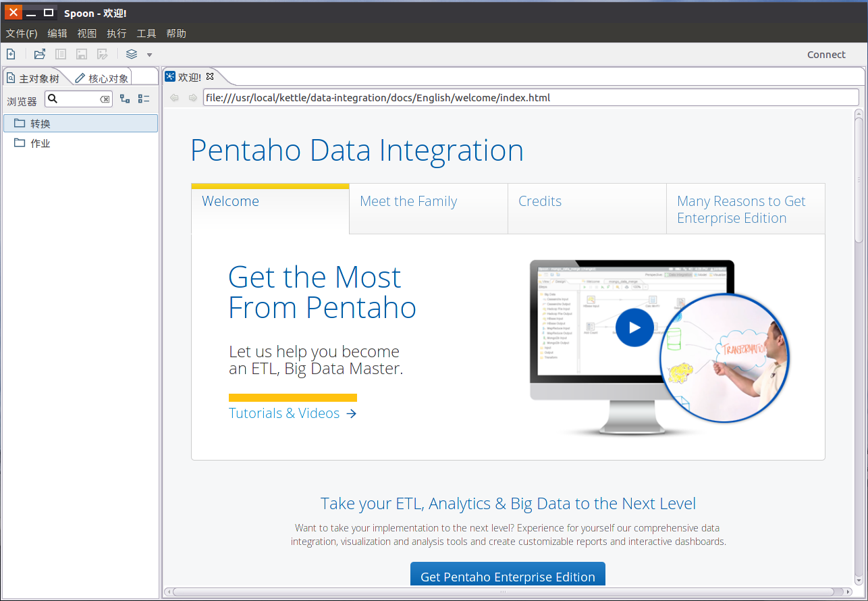The image size is (868, 601).
Task: Click the clear search icon in browser field
Action: click(105, 99)
